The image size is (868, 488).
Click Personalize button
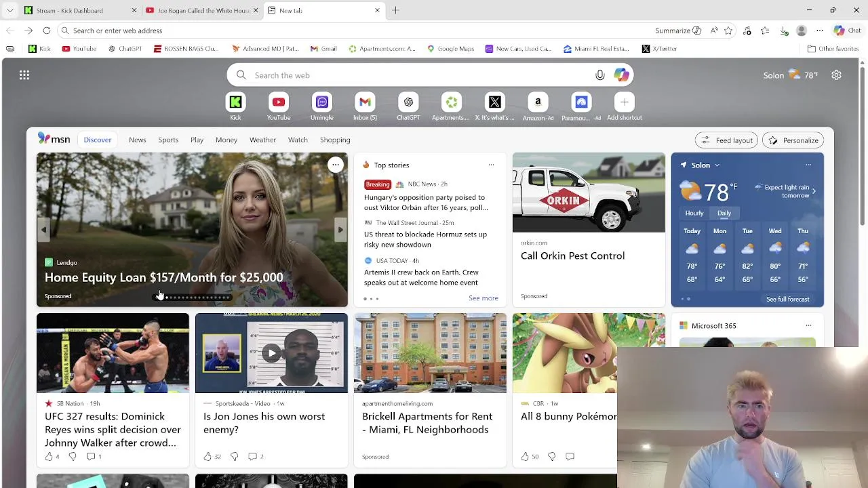(793, 140)
